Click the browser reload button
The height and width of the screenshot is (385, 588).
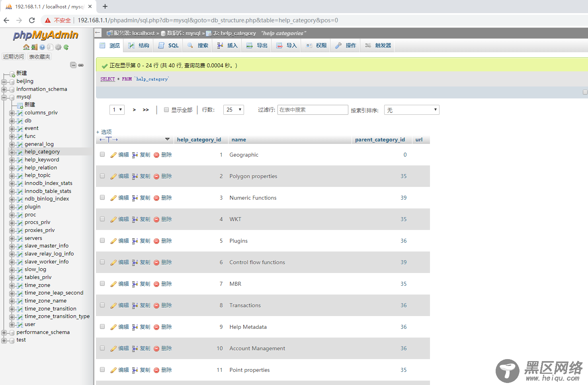click(32, 20)
